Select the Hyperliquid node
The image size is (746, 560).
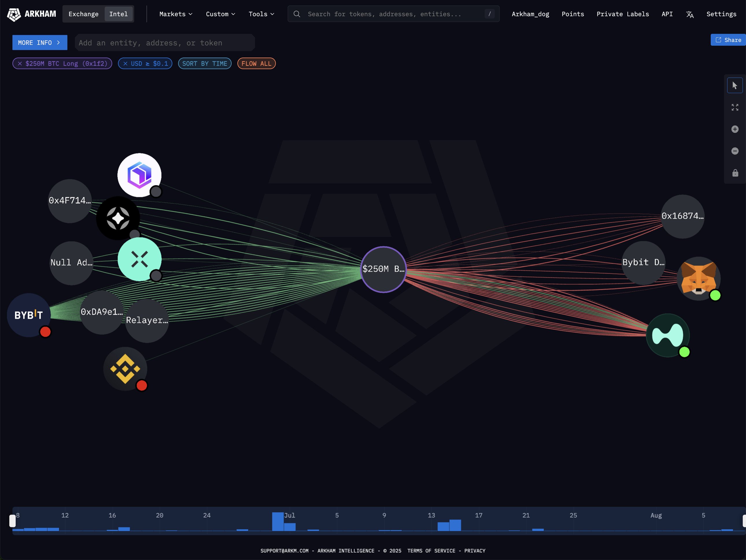(668, 335)
